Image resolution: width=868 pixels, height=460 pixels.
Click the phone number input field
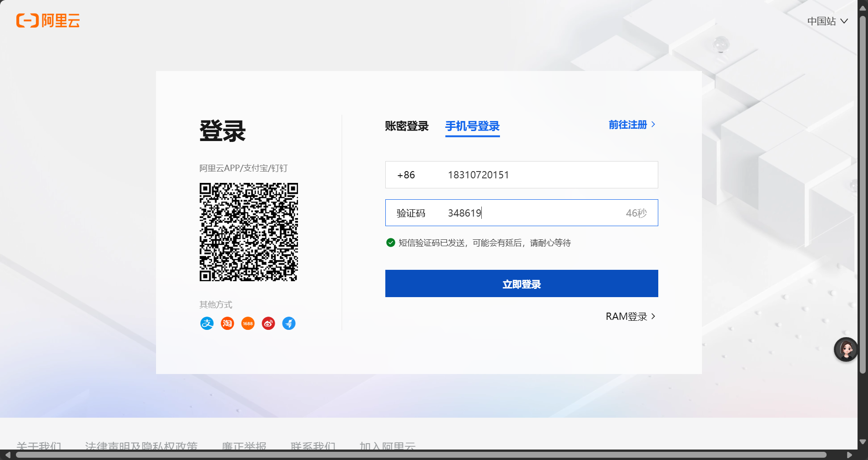point(546,175)
